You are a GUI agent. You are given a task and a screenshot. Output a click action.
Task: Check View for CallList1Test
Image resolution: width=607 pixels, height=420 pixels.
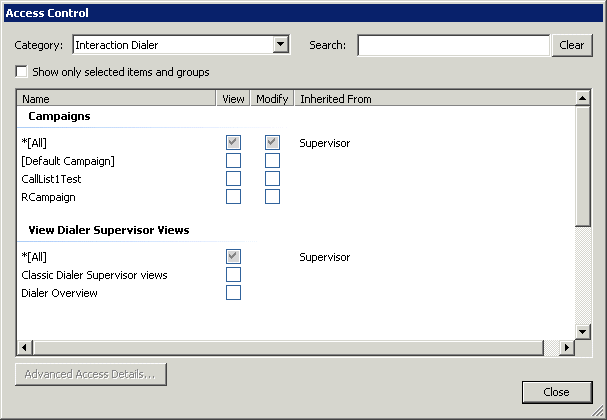point(233,179)
